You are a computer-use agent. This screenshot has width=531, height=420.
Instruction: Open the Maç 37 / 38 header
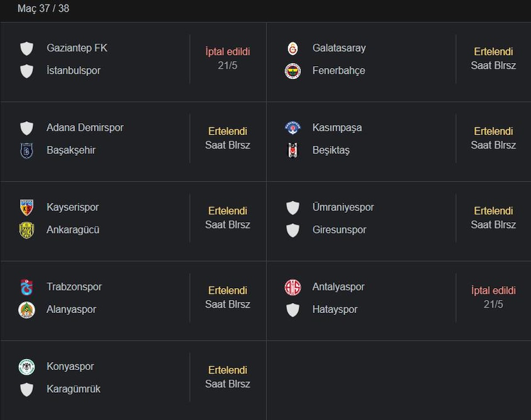coord(43,8)
